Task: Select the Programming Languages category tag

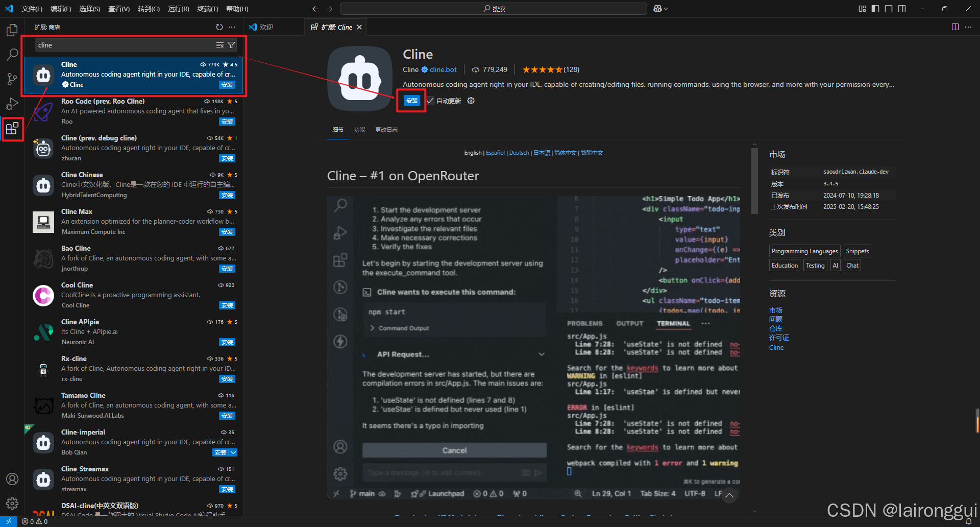Action: 805,251
